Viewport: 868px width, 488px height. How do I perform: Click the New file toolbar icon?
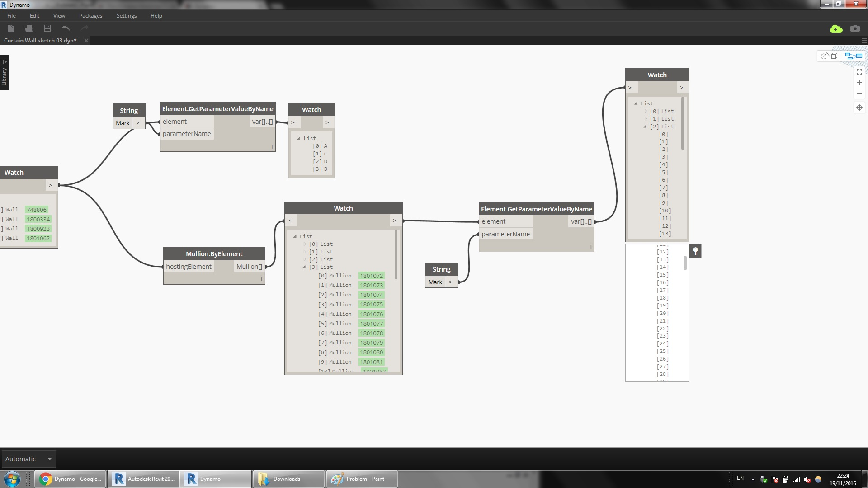(11, 28)
